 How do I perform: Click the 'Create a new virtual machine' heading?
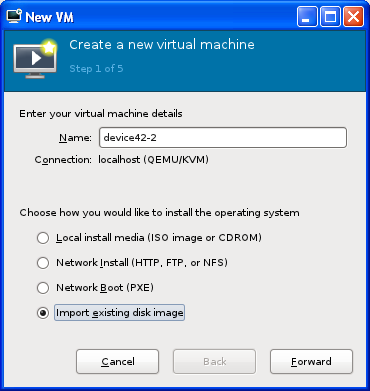(x=162, y=45)
